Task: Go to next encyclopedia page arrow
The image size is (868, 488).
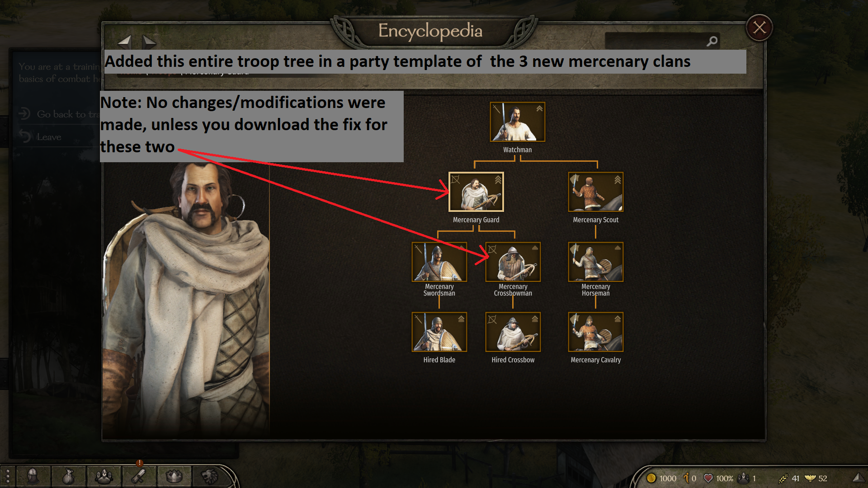Action: [x=149, y=42]
